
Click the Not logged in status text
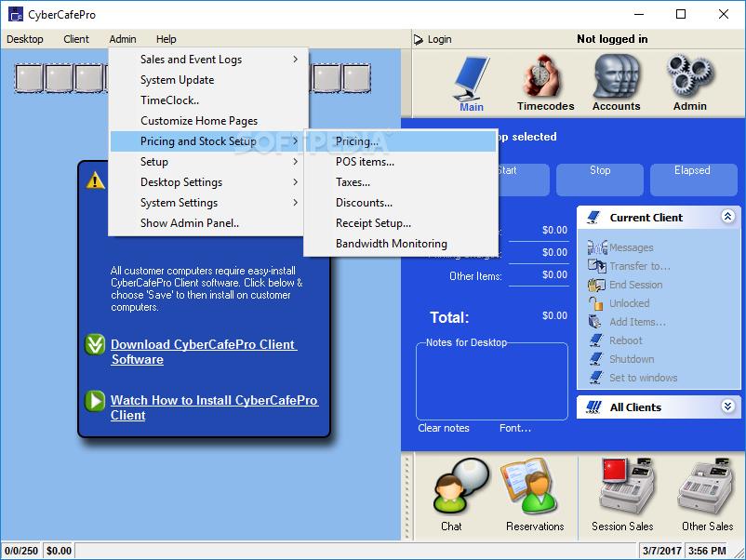(612, 39)
